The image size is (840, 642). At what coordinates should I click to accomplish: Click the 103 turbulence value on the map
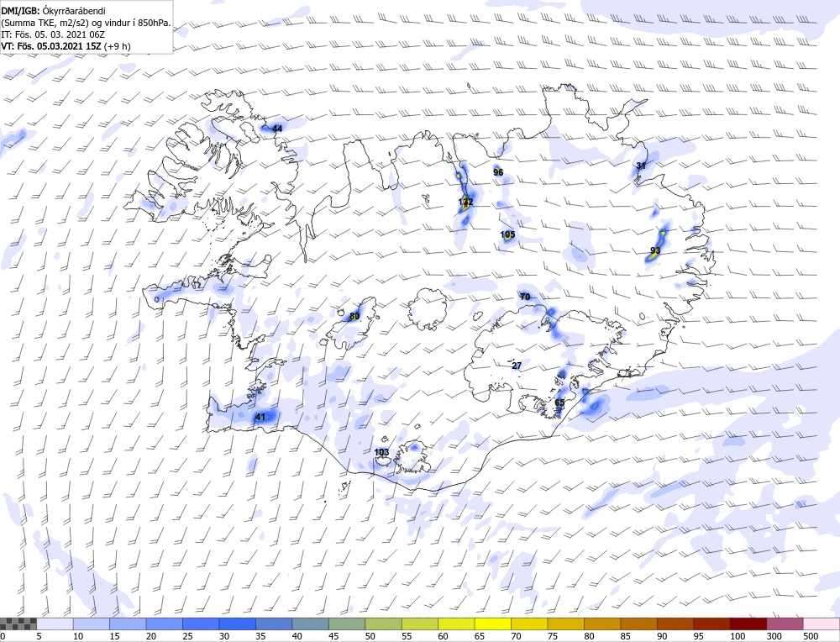[x=381, y=452]
